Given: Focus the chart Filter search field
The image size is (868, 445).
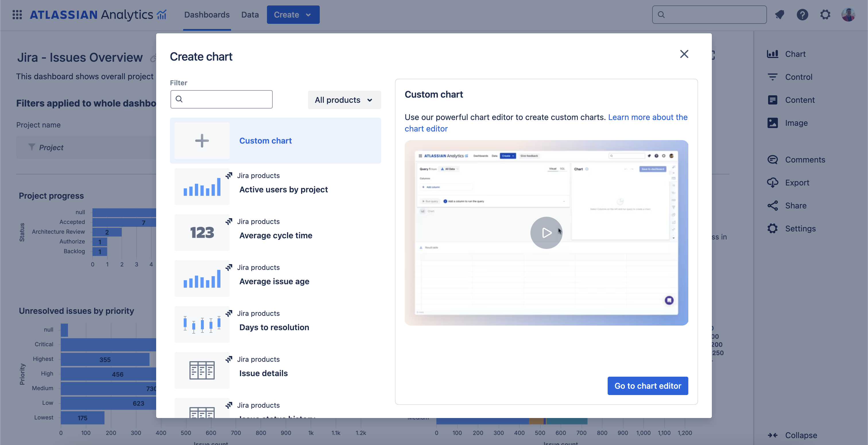Looking at the screenshot, I should click(x=221, y=99).
